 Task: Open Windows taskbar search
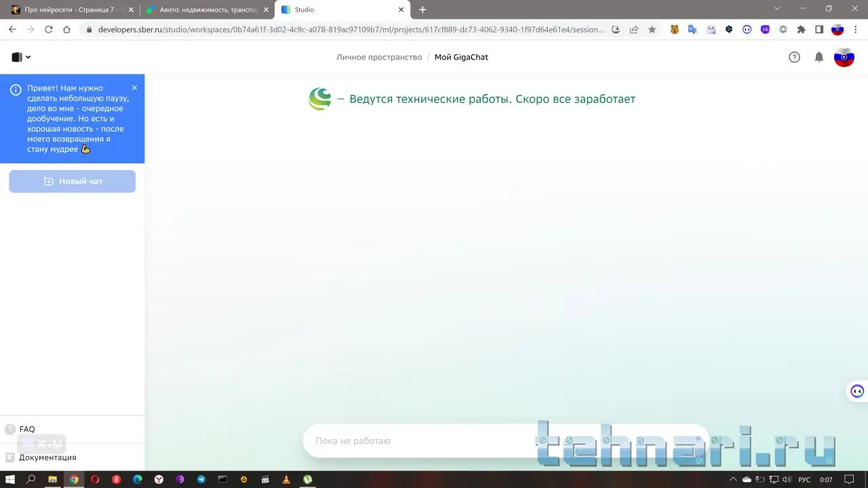pyautogui.click(x=31, y=479)
